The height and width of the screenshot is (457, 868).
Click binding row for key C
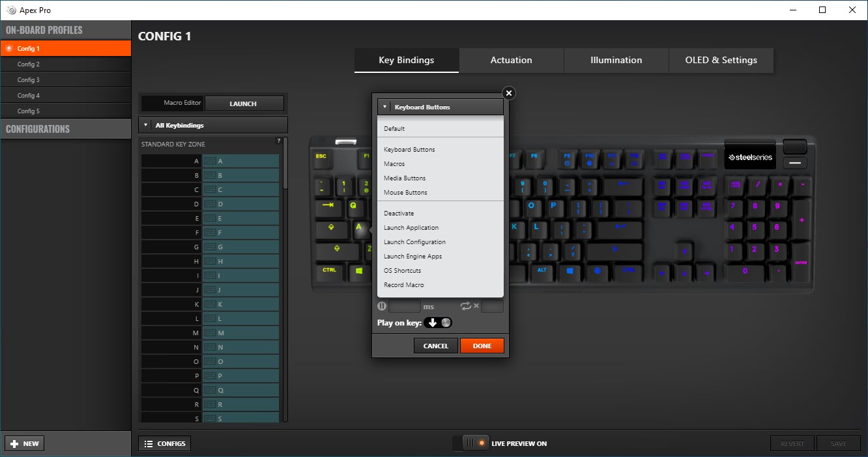[210, 189]
